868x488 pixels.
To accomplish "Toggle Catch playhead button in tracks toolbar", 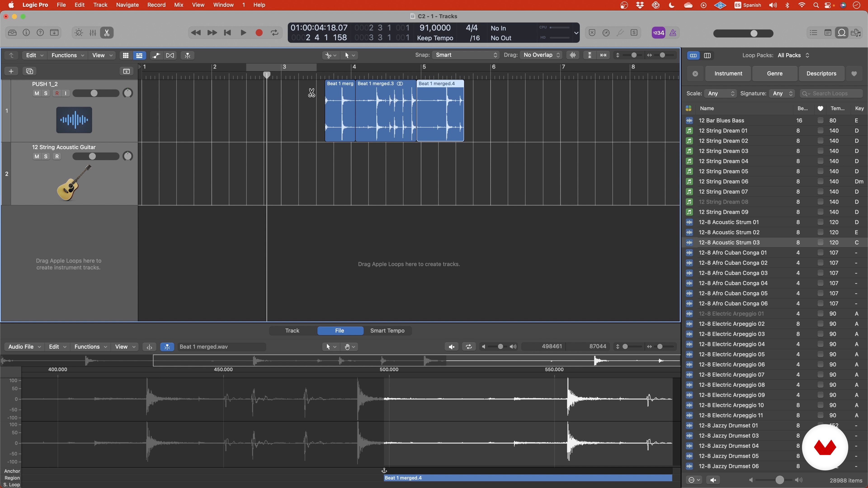I will point(188,55).
